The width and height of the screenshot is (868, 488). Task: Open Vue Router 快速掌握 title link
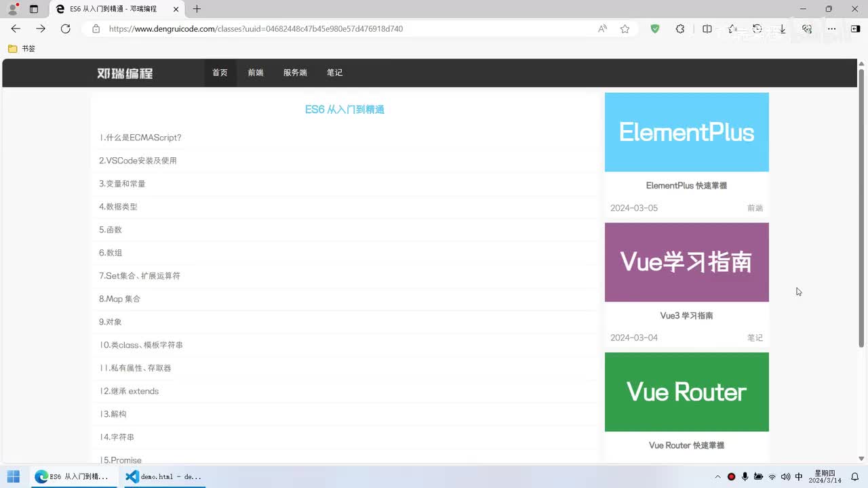click(x=686, y=445)
